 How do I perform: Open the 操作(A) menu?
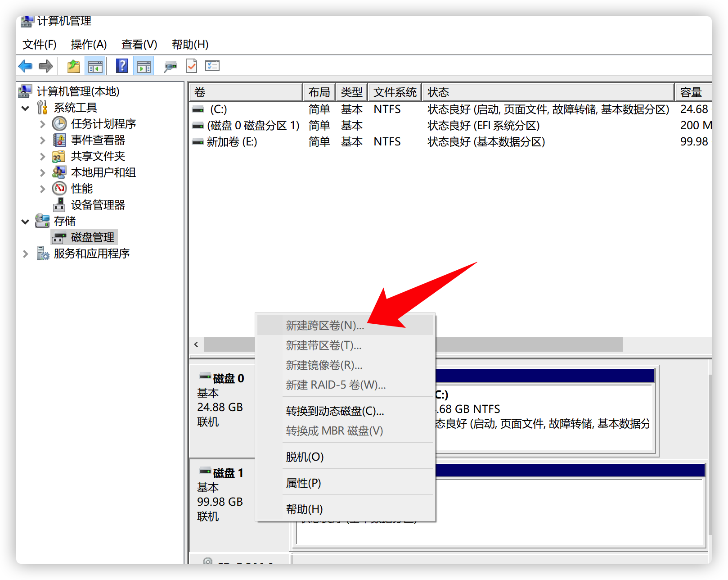89,45
